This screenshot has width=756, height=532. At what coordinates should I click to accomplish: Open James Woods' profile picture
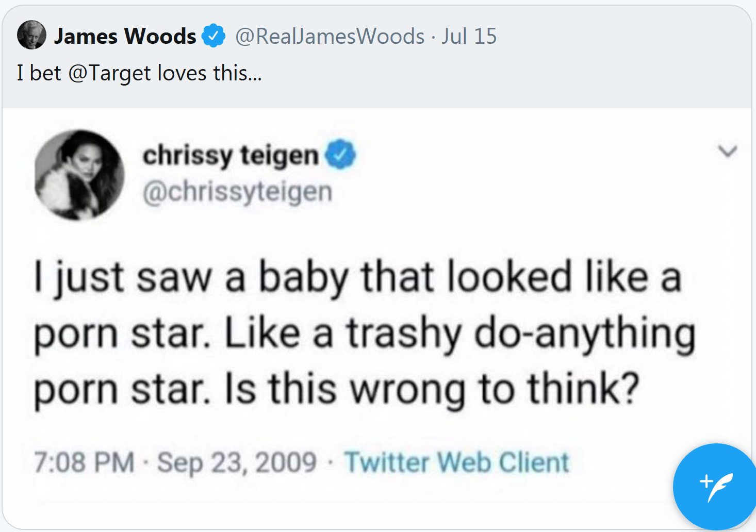31,35
